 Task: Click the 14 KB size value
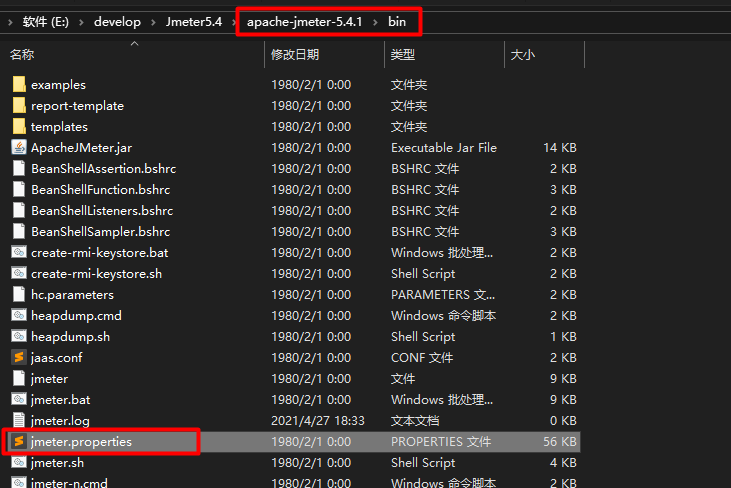point(560,148)
